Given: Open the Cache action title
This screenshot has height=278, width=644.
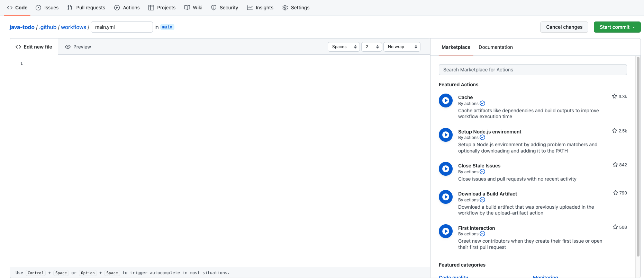Looking at the screenshot, I should [x=465, y=97].
